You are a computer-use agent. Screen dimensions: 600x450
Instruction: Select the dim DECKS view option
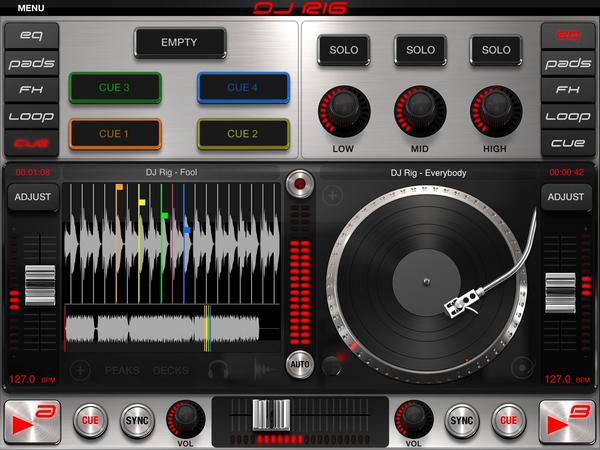pyautogui.click(x=171, y=370)
